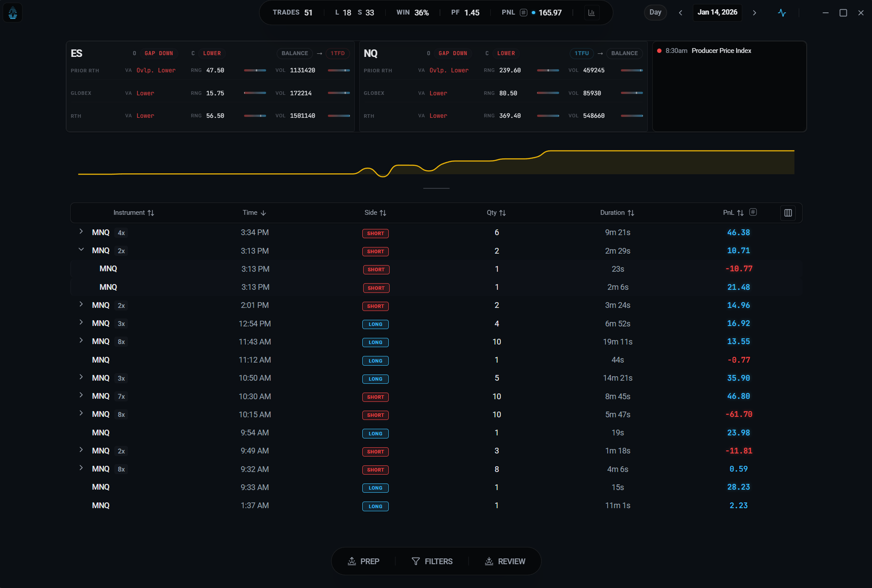Go to previous day arrow
Image resolution: width=872 pixels, height=588 pixels.
(680, 13)
